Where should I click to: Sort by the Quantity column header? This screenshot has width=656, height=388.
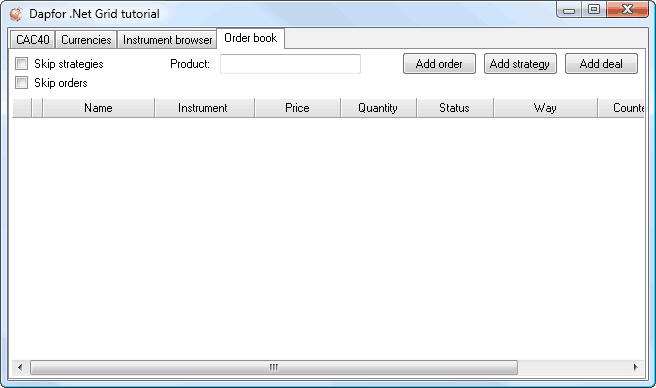click(x=378, y=108)
